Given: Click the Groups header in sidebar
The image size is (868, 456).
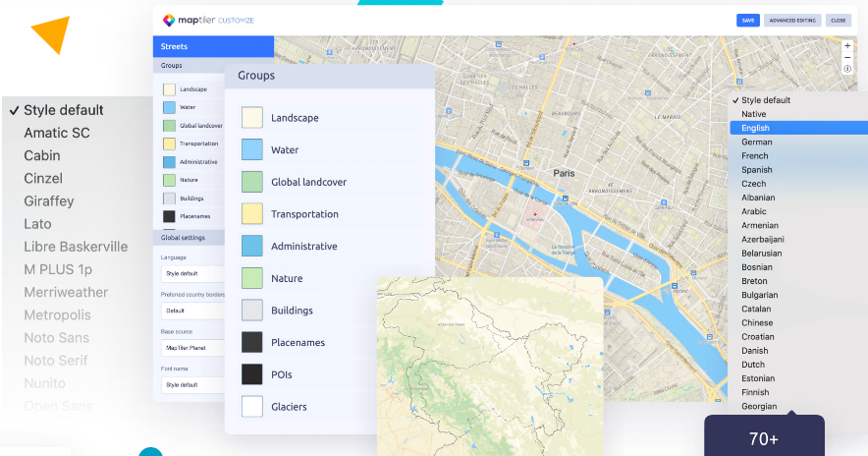Looking at the screenshot, I should pyautogui.click(x=189, y=66).
